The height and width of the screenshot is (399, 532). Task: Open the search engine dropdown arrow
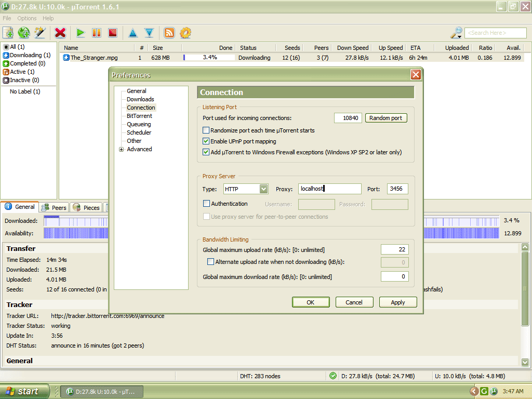point(459,37)
